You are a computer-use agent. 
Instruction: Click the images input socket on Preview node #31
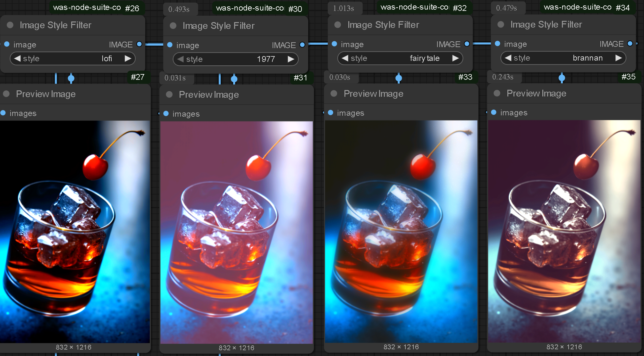[166, 113]
